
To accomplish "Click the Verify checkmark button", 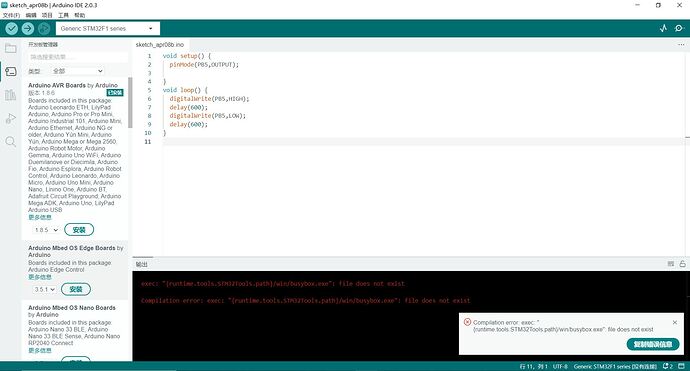I will pos(12,29).
